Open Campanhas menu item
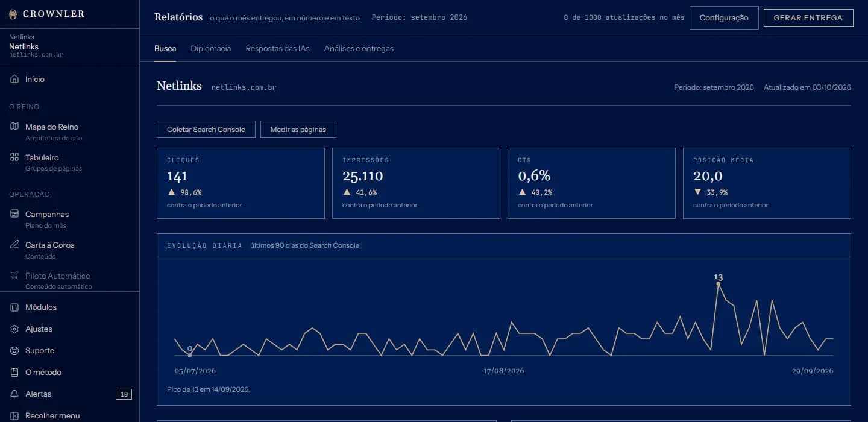Screen dimensions: 868x422 (69, 219)
